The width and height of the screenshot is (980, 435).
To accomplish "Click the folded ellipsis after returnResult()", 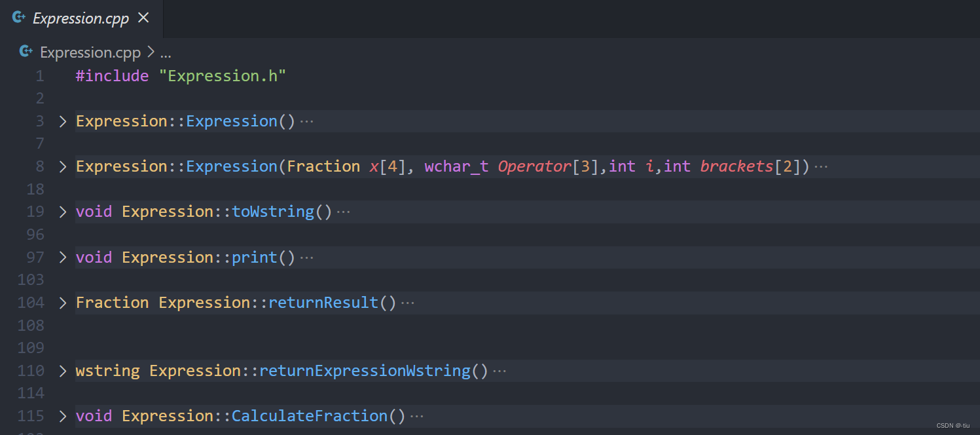I will pos(407,303).
